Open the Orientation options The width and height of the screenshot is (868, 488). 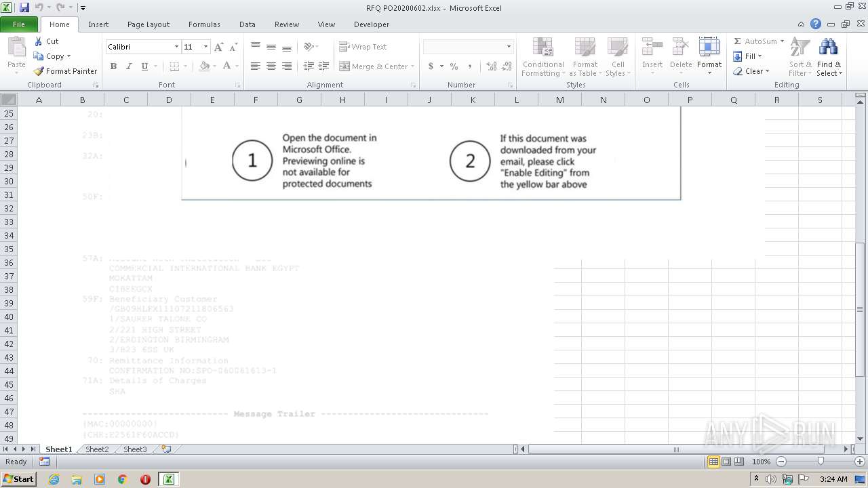pos(311,46)
